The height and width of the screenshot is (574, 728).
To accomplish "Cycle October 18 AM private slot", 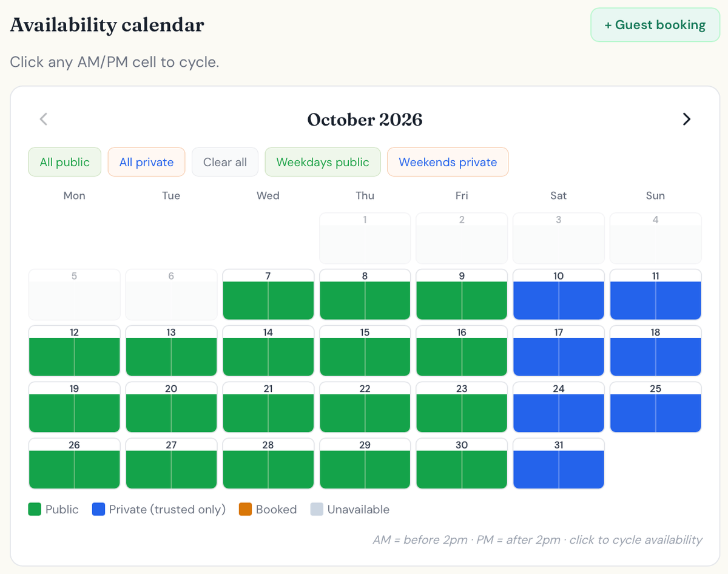I will (633, 357).
